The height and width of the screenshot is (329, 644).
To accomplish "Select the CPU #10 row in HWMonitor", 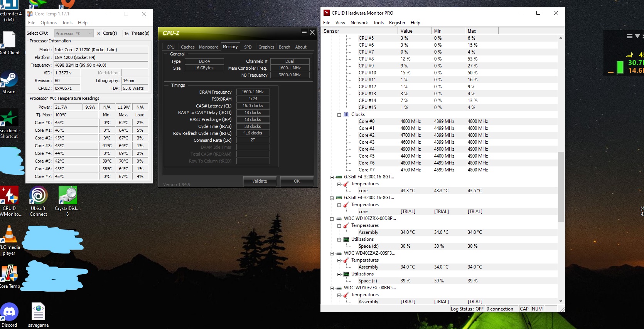I will point(439,73).
